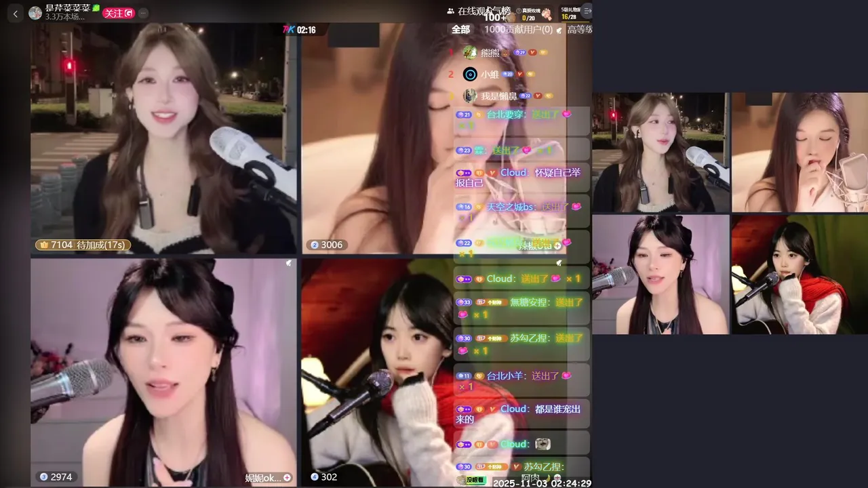This screenshot has width=868, height=488.
Task: Click the 7104 待加成(17s) score badge
Action: 83,245
